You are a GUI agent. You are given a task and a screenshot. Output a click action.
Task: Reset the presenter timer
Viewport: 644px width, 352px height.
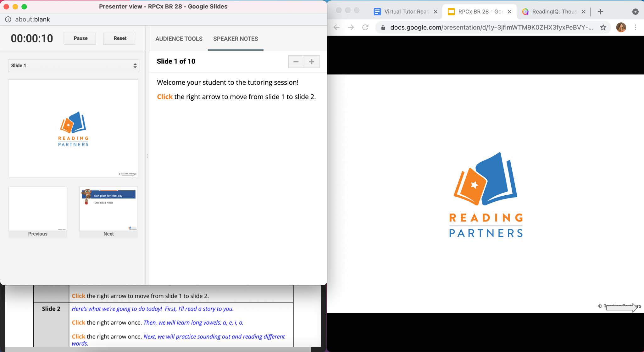119,38
